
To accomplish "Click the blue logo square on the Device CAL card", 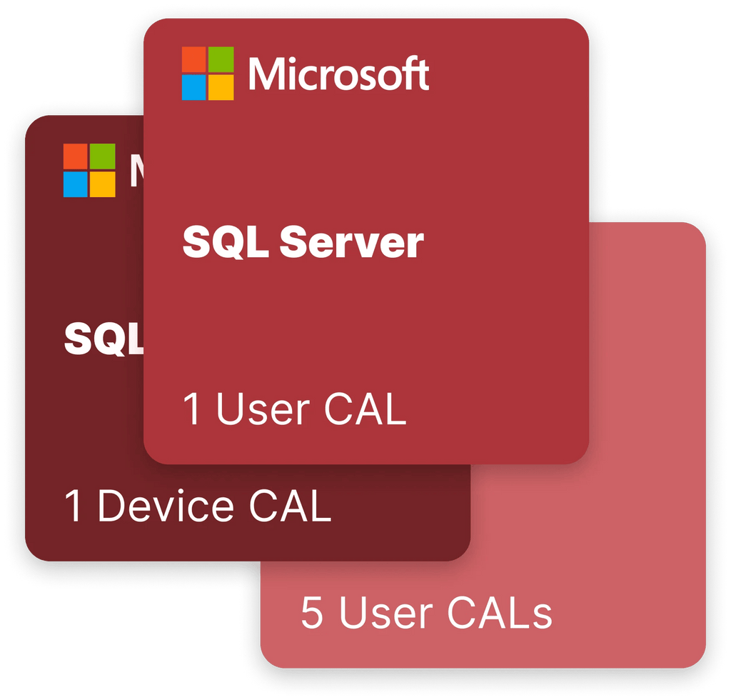I will (76, 184).
